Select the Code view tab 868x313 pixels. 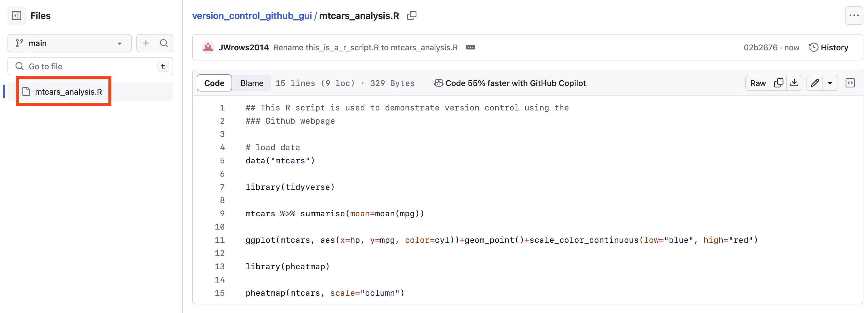pos(214,83)
